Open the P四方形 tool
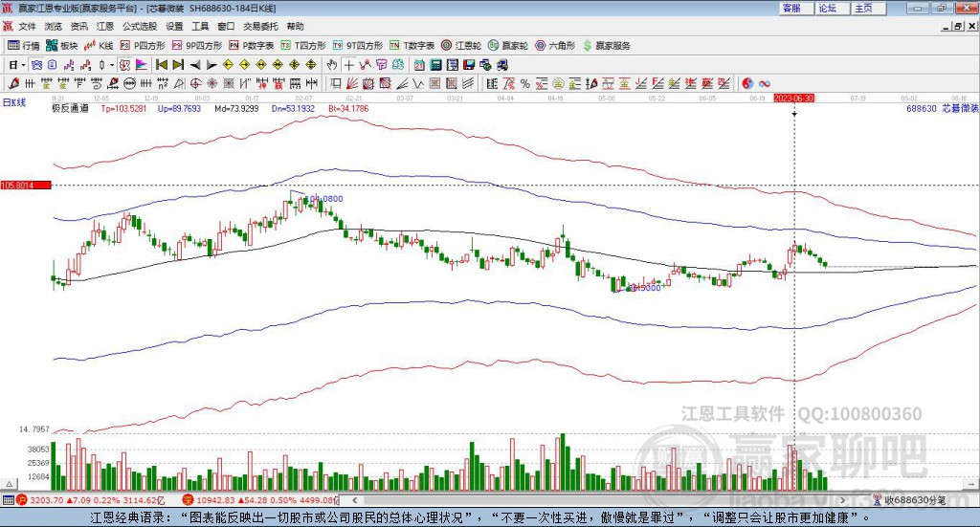This screenshot has width=980, height=527. [x=143, y=46]
